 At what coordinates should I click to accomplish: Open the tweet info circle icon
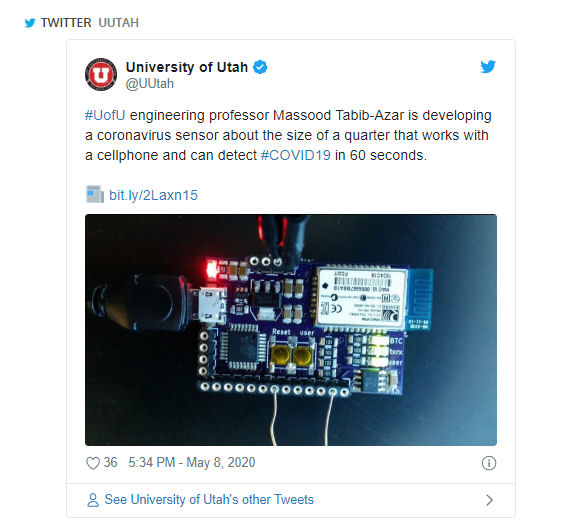[x=489, y=463]
